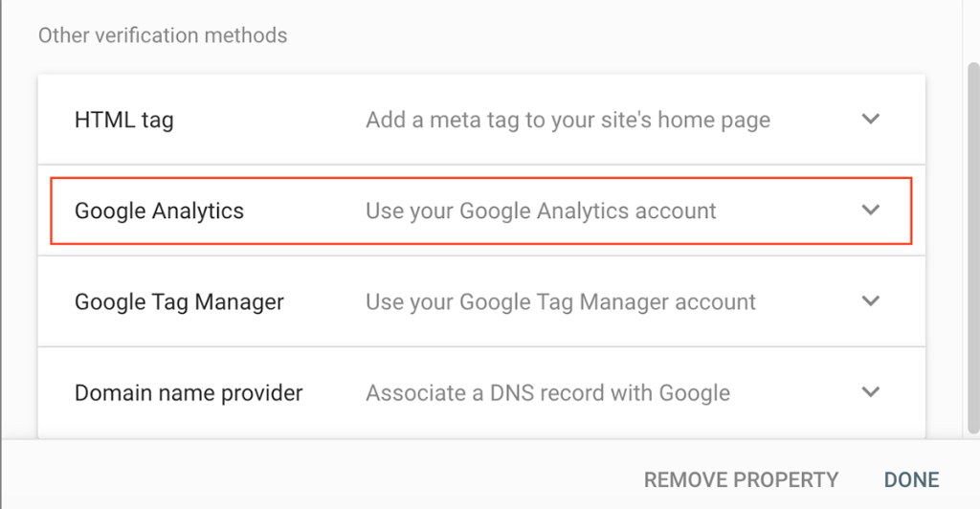Choose the Google Tag Manager label

[179, 302]
